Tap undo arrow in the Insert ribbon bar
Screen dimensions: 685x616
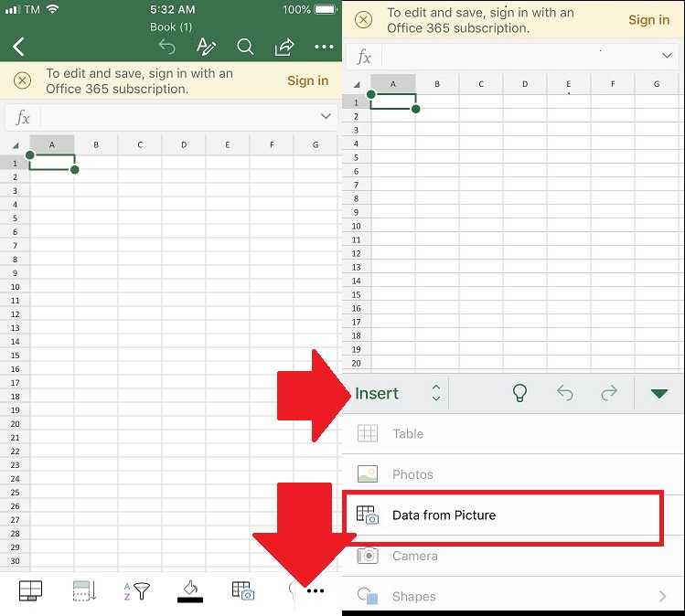coord(565,393)
